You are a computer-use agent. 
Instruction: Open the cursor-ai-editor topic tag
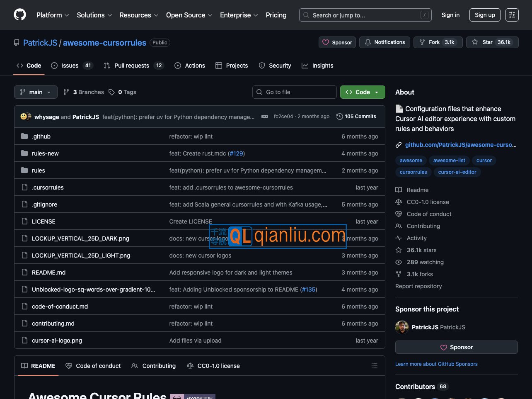click(x=457, y=172)
